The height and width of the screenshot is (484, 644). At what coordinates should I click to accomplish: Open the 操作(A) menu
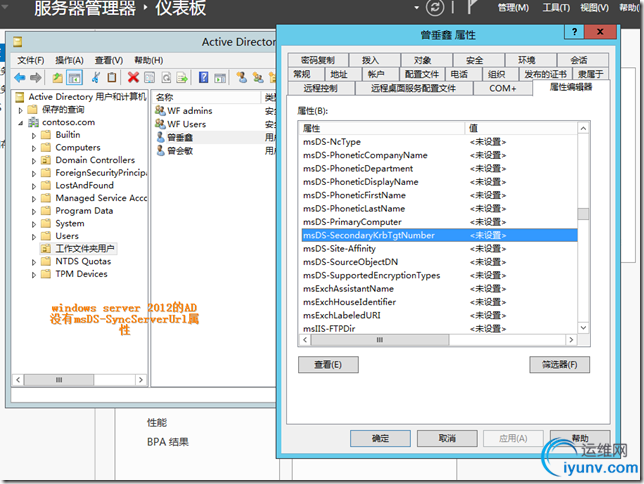coord(69,60)
